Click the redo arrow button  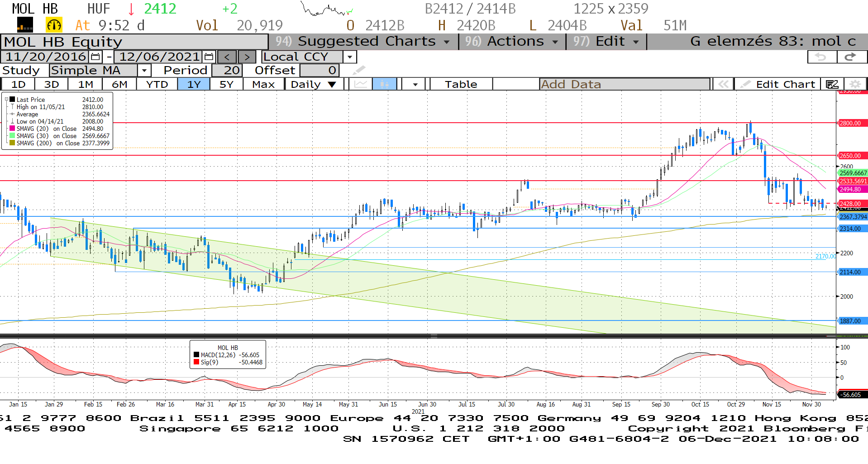point(852,57)
